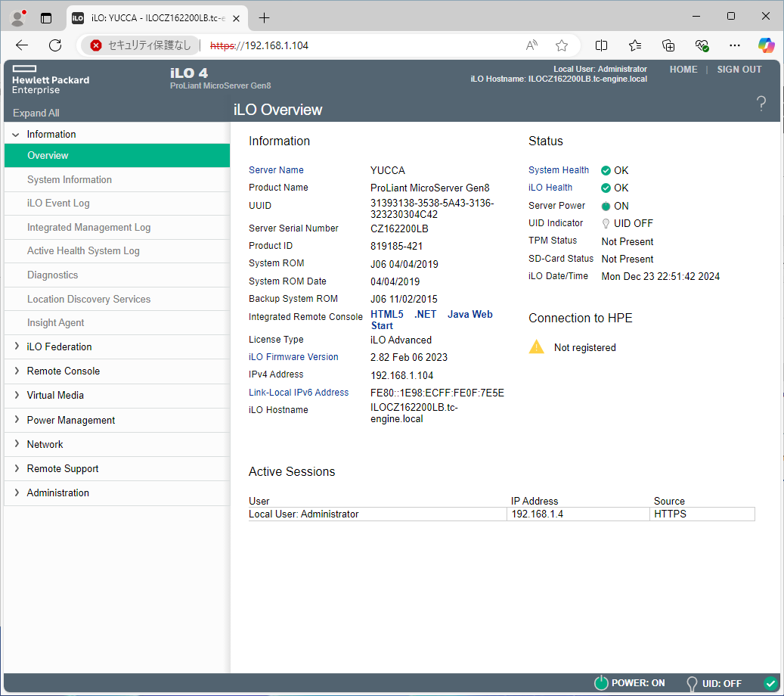Image resolution: width=784 pixels, height=696 pixels.
Task: Click the Link-Local IPv6 Address link
Action: pos(299,393)
